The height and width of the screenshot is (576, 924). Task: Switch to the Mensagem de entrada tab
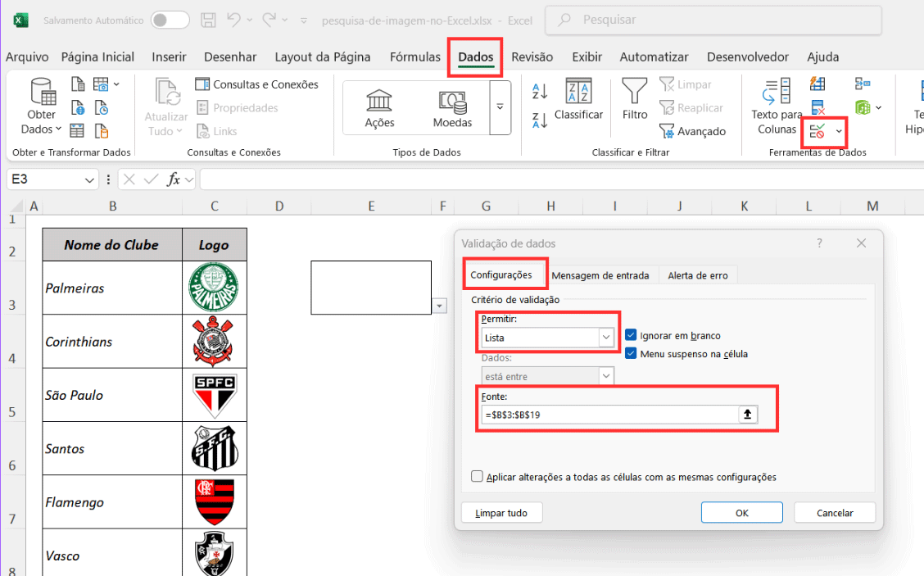coord(600,275)
